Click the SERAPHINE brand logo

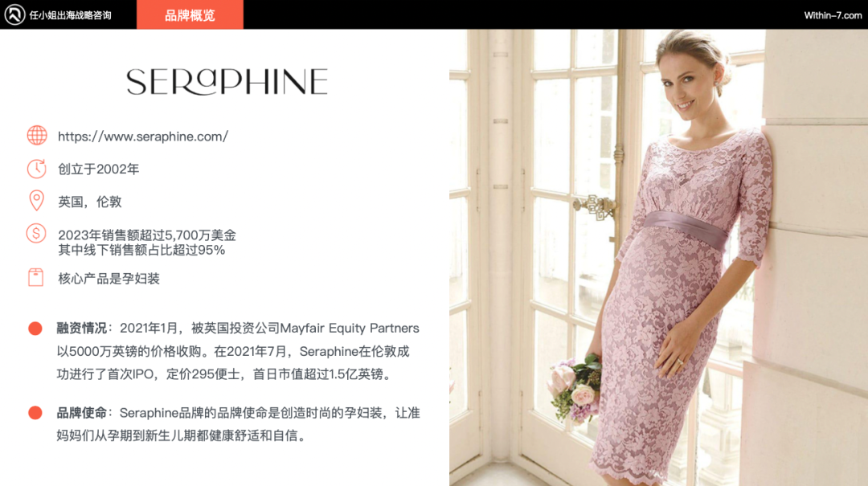point(227,82)
